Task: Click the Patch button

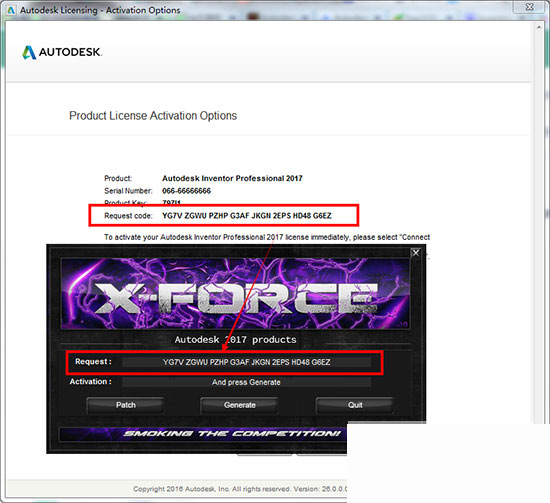Action: pyautogui.click(x=126, y=405)
